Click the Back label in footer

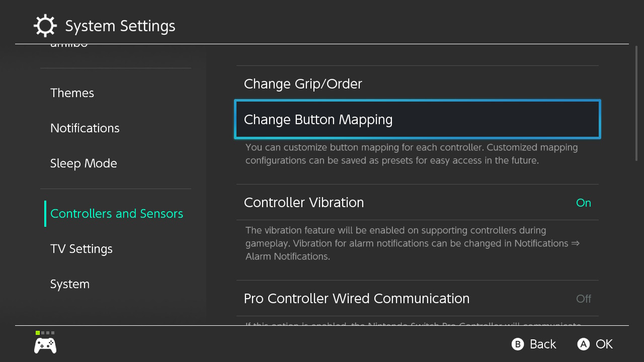[x=543, y=344]
